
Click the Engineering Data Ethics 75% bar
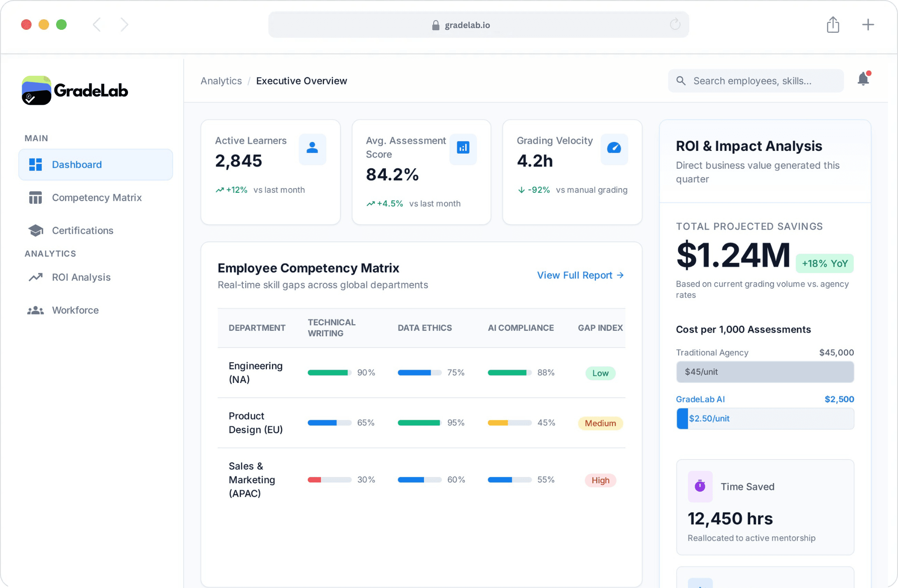420,373
